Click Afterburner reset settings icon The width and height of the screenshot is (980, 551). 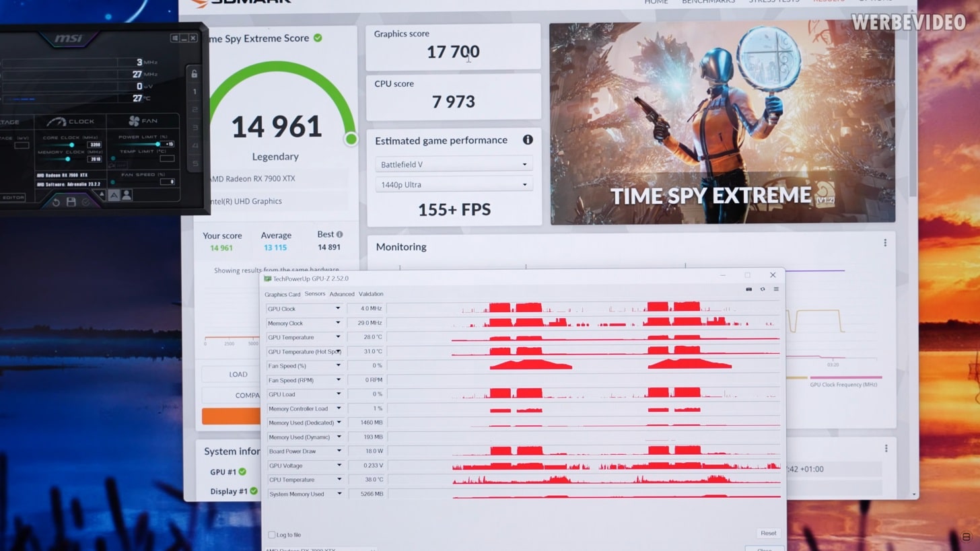click(56, 201)
